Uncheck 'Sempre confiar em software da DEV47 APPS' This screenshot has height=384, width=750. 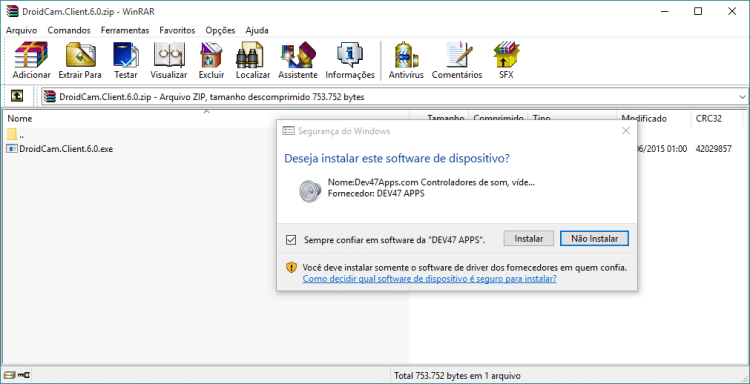point(291,240)
